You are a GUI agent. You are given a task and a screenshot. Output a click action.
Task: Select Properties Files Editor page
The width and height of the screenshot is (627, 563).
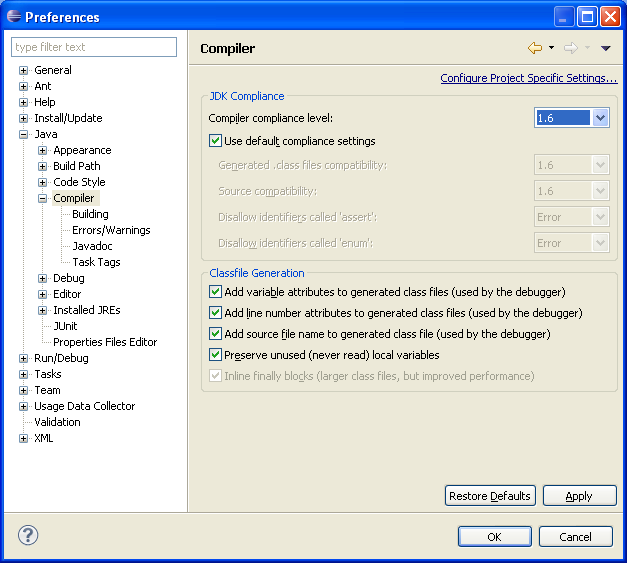click(105, 342)
